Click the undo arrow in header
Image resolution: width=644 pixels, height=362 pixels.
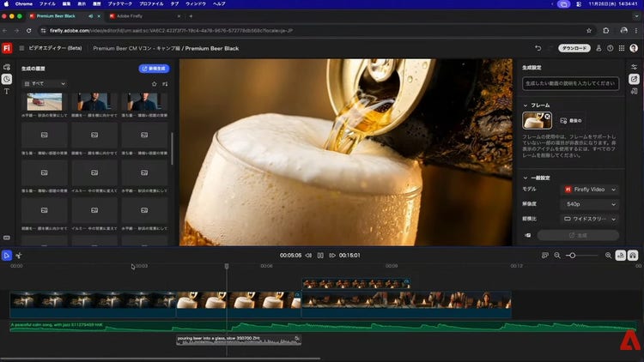click(538, 48)
